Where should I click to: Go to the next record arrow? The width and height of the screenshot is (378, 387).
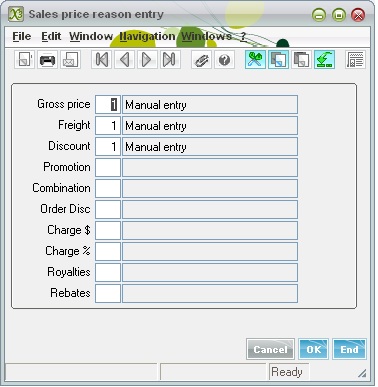pos(147,60)
